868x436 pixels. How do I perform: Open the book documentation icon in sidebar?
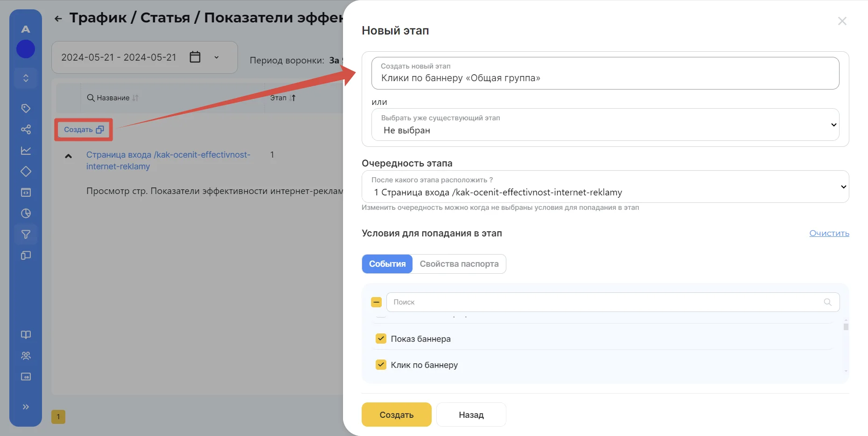26,334
